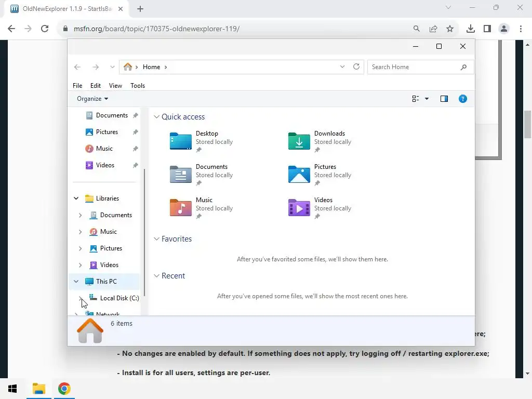Screen dimensions: 532x399
Task: Click the navigation pane scrollbar
Action: coord(144,232)
